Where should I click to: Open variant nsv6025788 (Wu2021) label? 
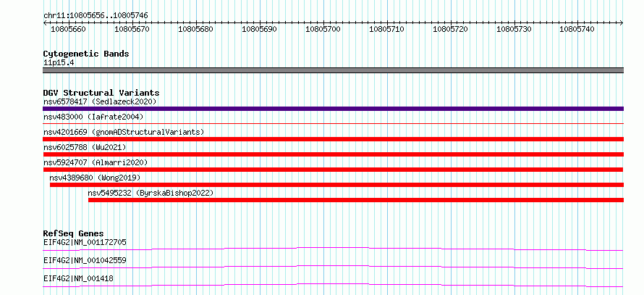(85, 147)
